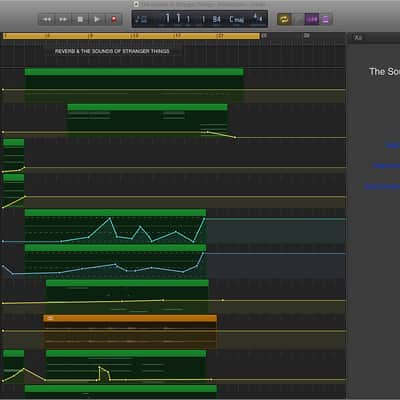Click the tallest peak of the cyan automation curve
The image size is (400, 400).
pos(110,218)
